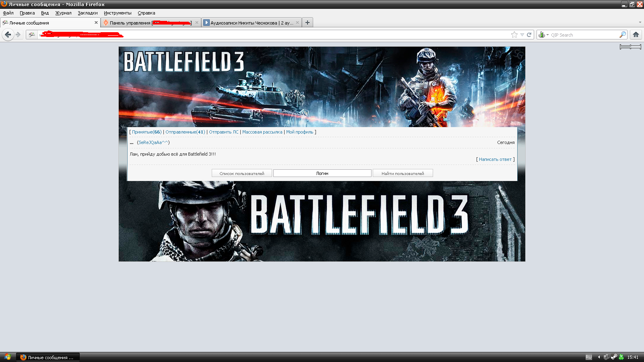Viewport: 644px width, 362px height.
Task: Open the 'Вид' menu
Action: (45, 13)
